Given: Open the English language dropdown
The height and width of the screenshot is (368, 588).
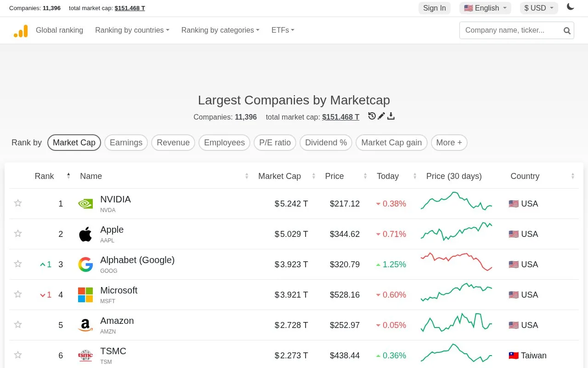Looking at the screenshot, I should pos(486,8).
